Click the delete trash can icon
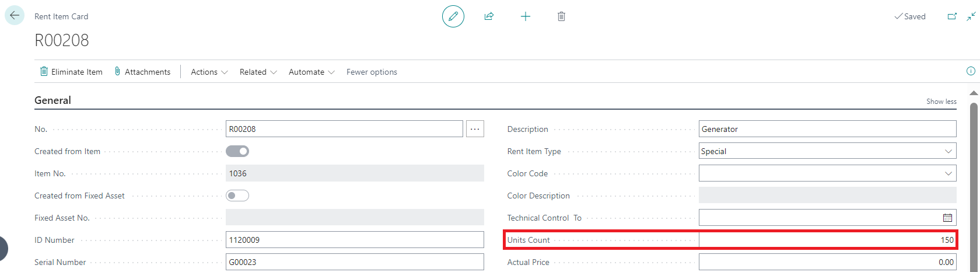Screen dimensions: 980x272 click(x=561, y=16)
